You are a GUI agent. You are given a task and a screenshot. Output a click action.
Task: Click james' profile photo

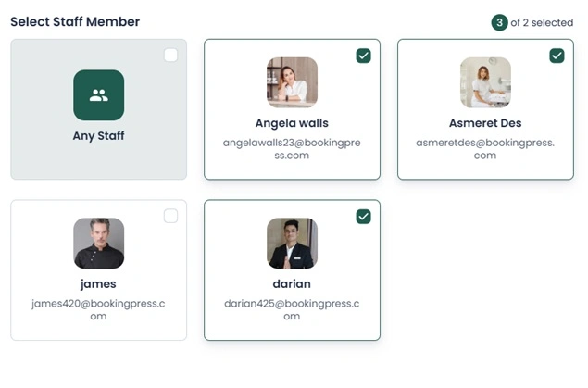(x=98, y=244)
